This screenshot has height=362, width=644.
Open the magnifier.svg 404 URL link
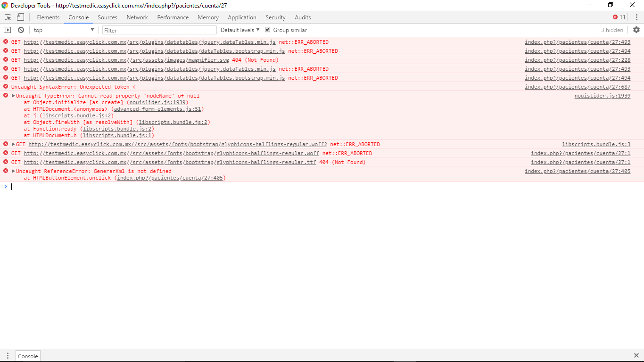pyautogui.click(x=126, y=60)
